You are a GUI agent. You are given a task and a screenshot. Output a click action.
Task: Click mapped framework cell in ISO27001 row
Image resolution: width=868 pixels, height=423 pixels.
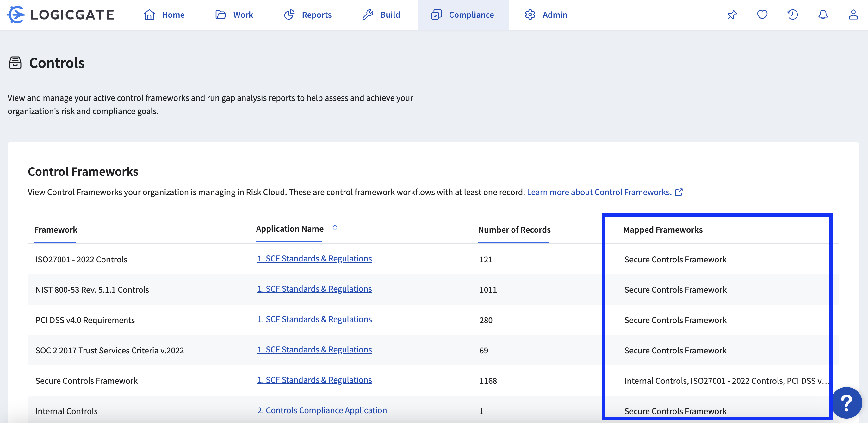coord(675,260)
